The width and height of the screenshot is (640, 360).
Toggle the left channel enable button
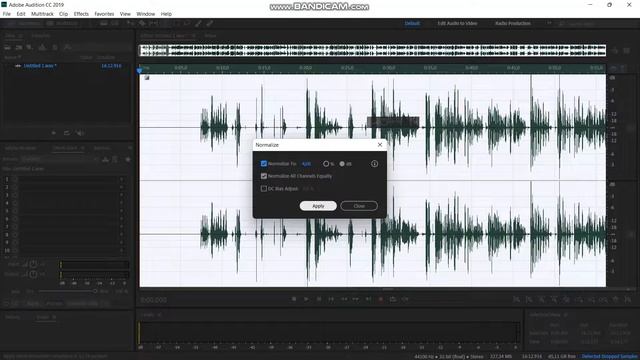click(631, 128)
